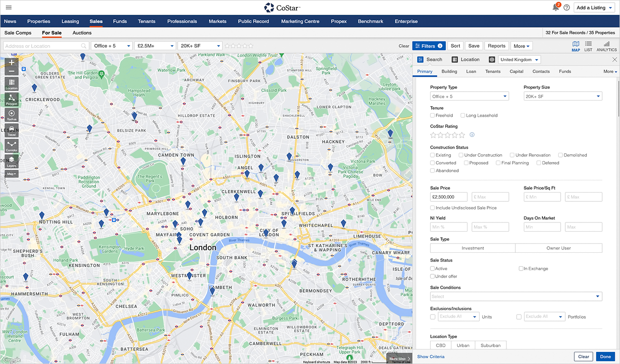The width and height of the screenshot is (620, 364).
Task: Select the Polygon drawing tool
Action: 12,100
